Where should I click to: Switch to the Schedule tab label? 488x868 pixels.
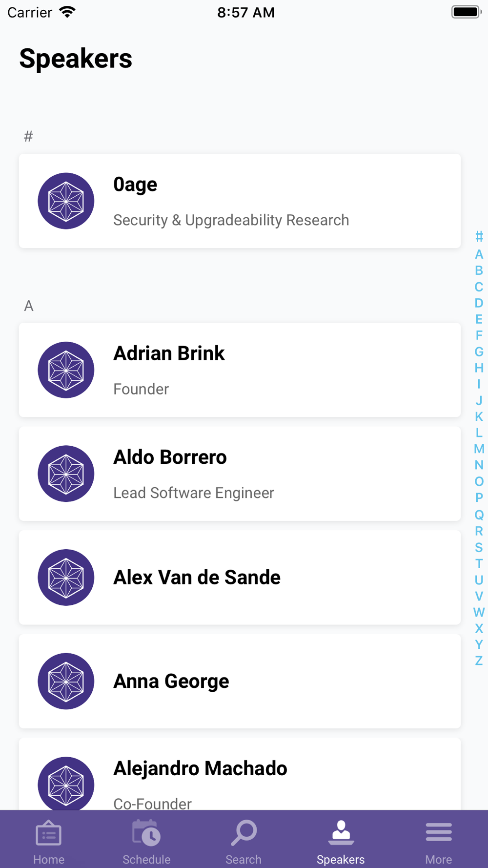[x=146, y=859]
